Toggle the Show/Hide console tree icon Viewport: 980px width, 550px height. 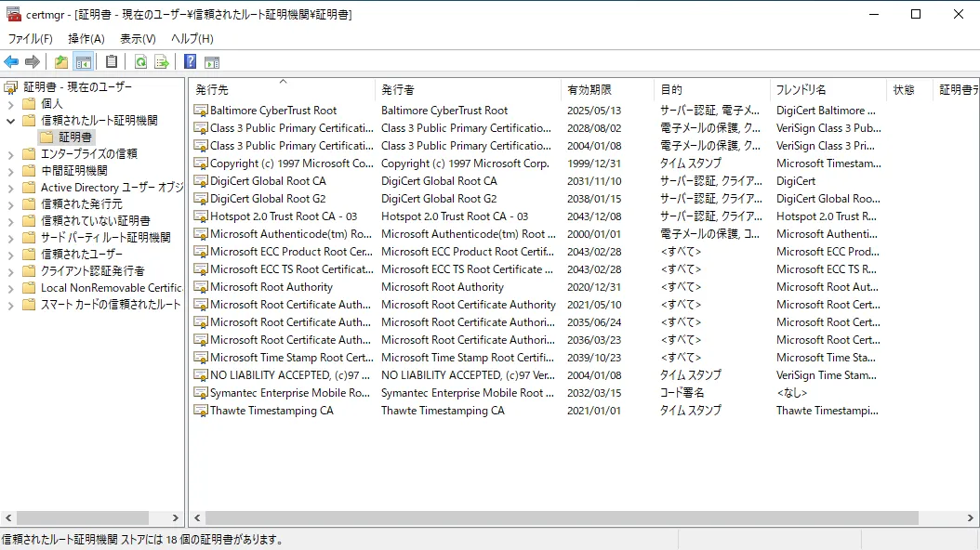pyautogui.click(x=83, y=62)
